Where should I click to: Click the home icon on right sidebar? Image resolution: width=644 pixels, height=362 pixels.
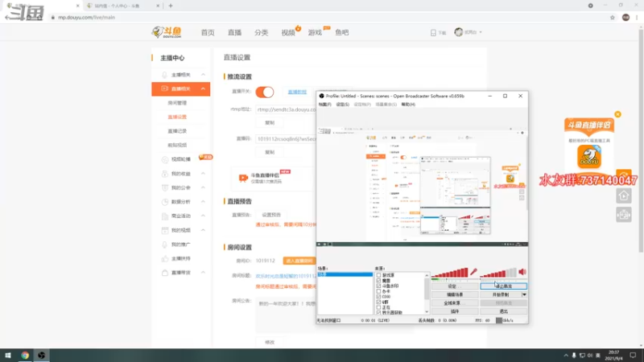623,195
